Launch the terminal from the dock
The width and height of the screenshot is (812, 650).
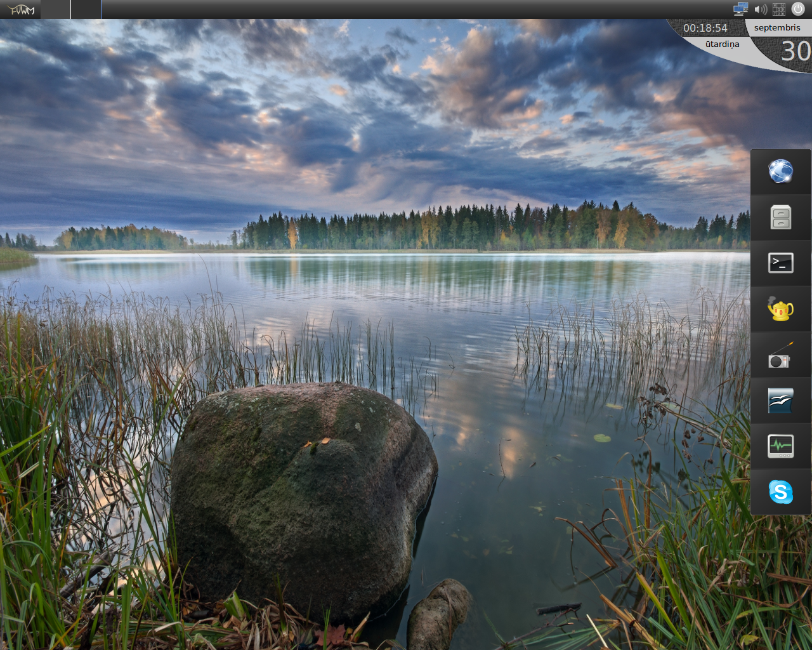click(x=781, y=263)
